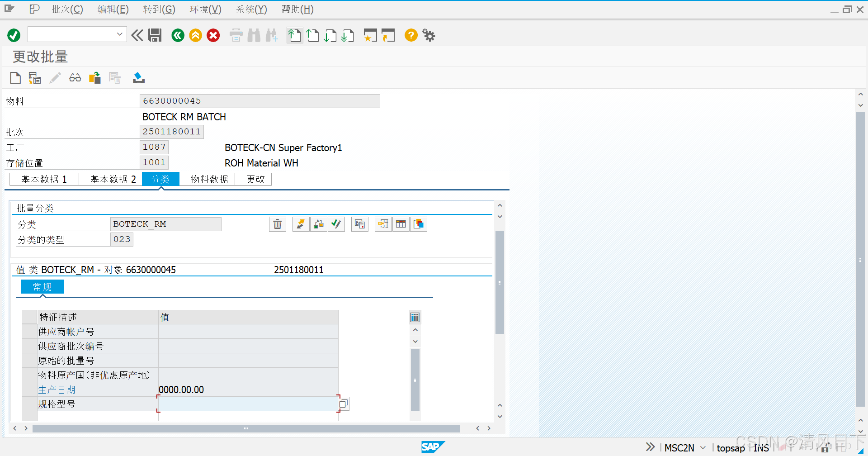Click the 批次 field 2501180011

coord(172,132)
